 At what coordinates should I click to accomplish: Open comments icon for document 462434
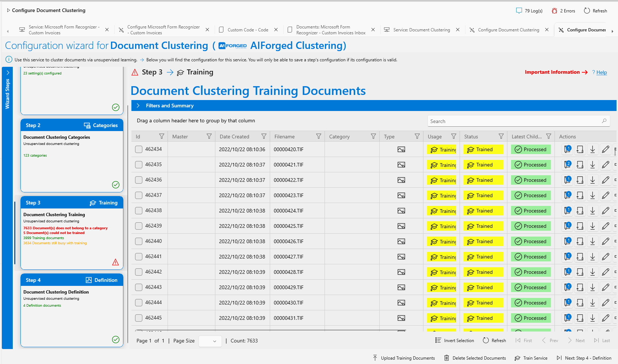click(x=568, y=149)
